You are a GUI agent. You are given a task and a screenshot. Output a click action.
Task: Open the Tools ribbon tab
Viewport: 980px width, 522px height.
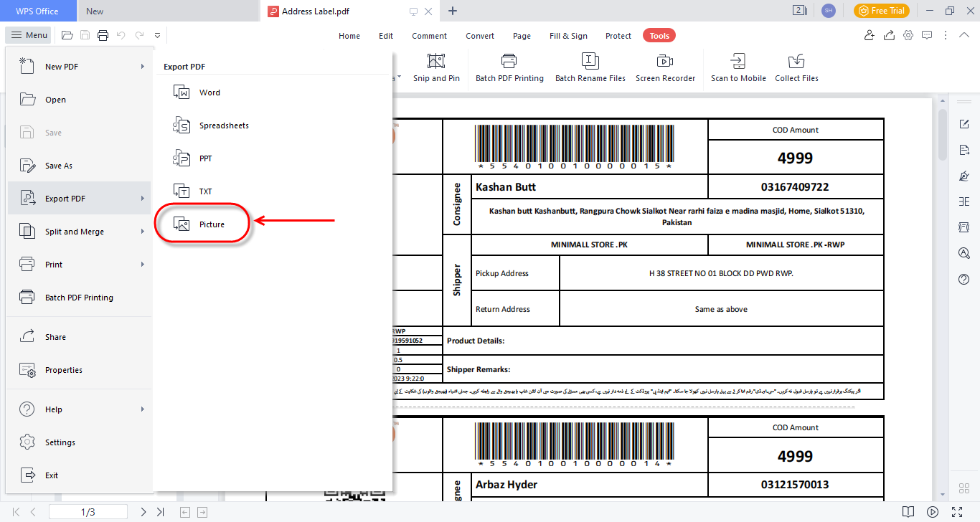(659, 35)
